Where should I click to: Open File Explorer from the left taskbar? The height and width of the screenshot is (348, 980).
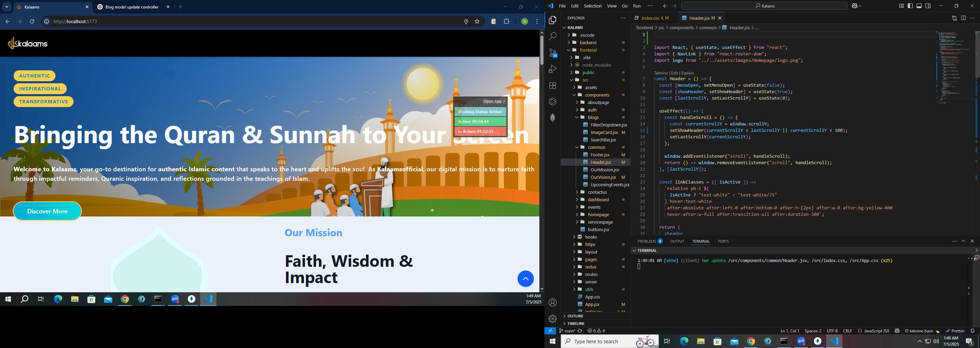[x=75, y=299]
